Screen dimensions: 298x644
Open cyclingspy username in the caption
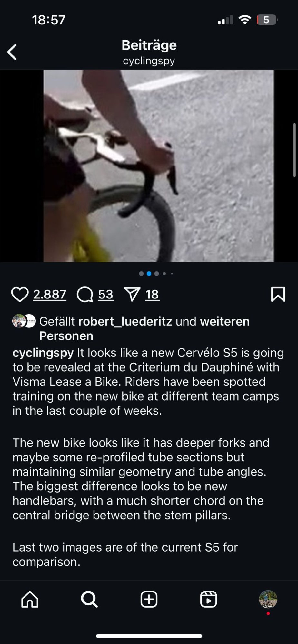pyautogui.click(x=43, y=353)
